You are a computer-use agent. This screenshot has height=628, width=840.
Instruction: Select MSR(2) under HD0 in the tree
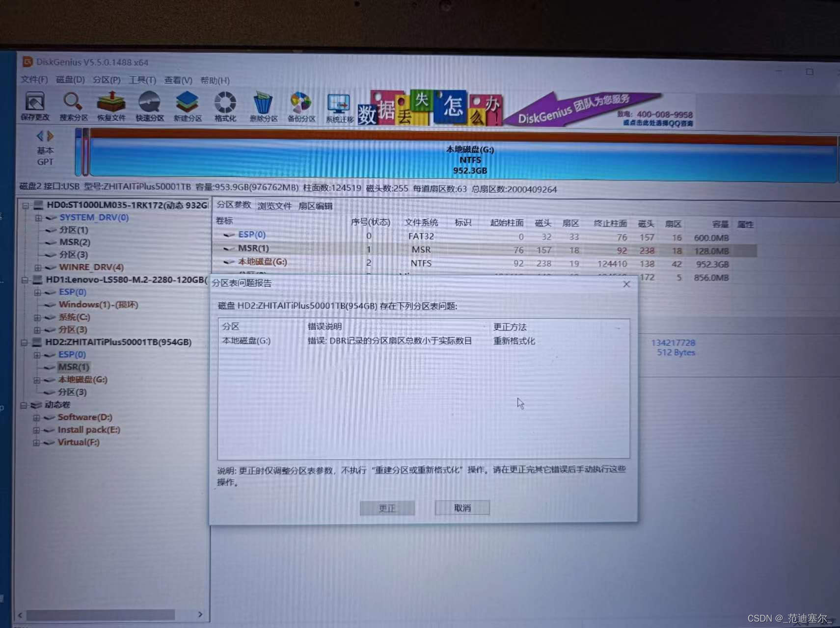click(75, 242)
